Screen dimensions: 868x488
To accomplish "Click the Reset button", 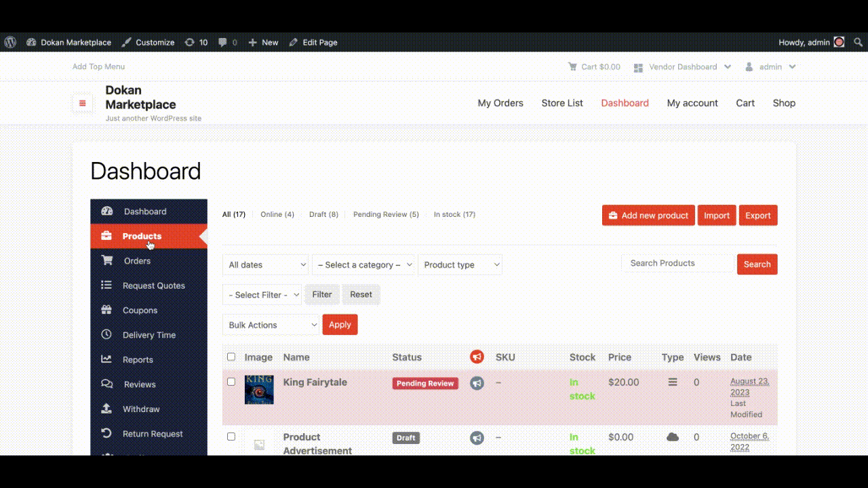I will pos(361,295).
